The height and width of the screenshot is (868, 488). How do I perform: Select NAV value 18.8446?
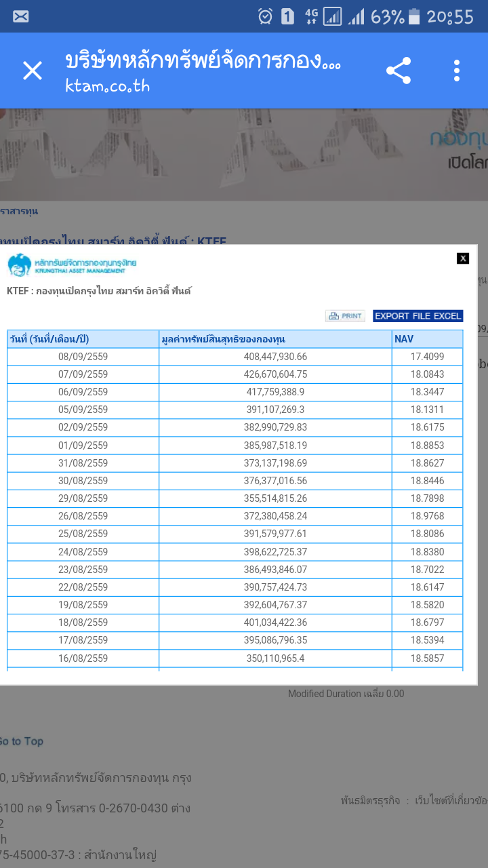[428, 481]
